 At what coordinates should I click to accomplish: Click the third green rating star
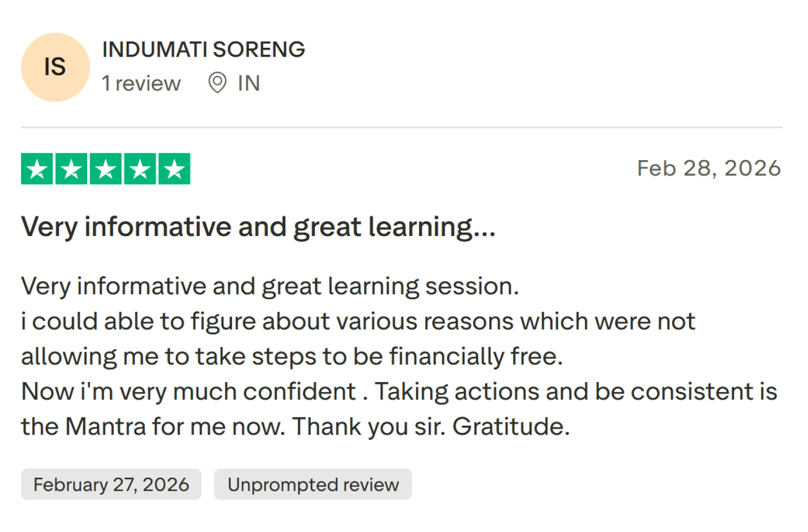coord(105,169)
